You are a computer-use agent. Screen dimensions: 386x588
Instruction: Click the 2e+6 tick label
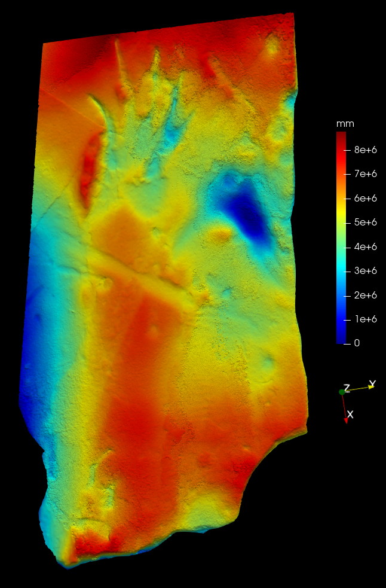point(365,295)
